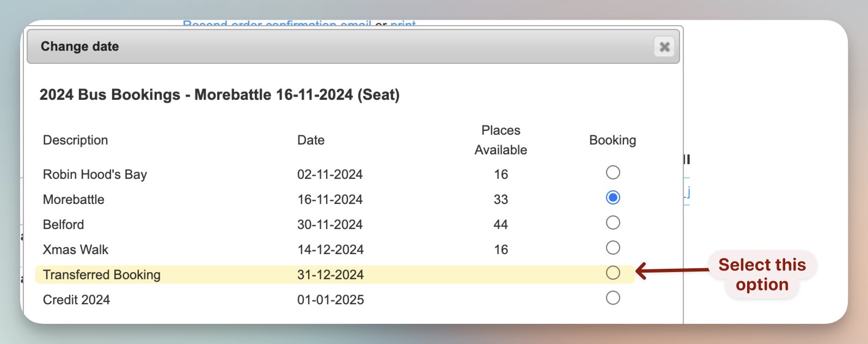Click the Belford places available count 44

pos(500,225)
